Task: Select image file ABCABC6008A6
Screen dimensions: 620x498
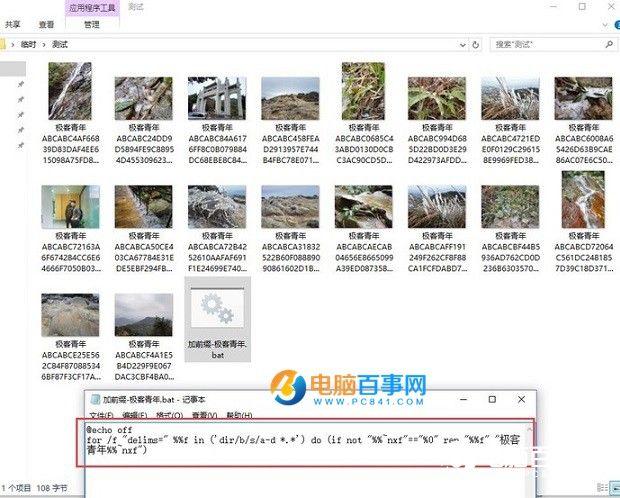Action: point(584,98)
